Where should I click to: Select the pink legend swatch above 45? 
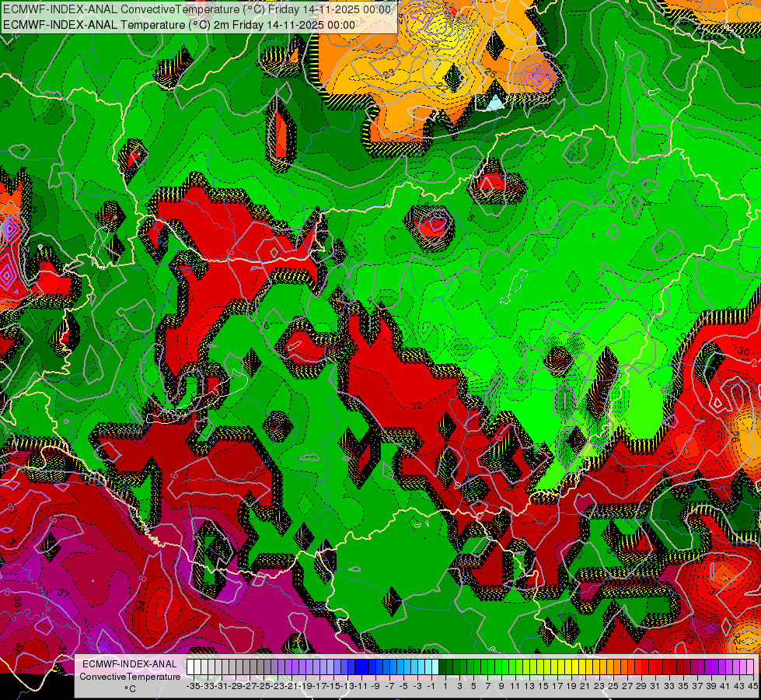[751, 667]
